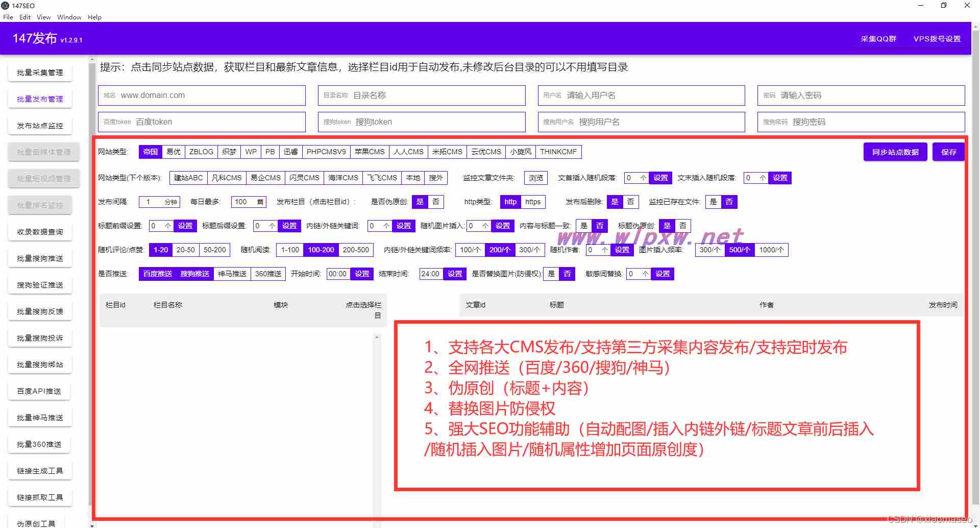Set 发布后删除 to 否
980x528 pixels.
pyautogui.click(x=631, y=202)
